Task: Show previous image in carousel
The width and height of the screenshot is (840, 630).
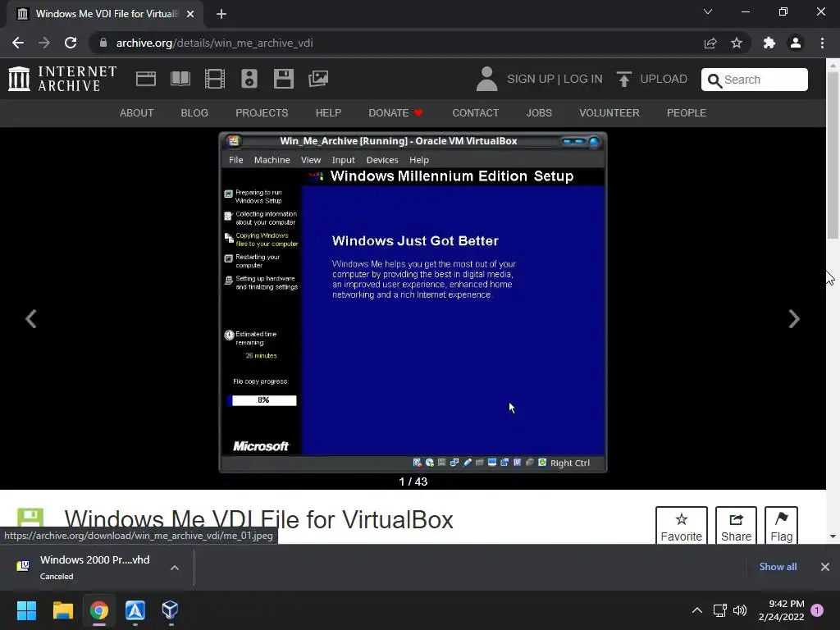Action: (x=31, y=319)
